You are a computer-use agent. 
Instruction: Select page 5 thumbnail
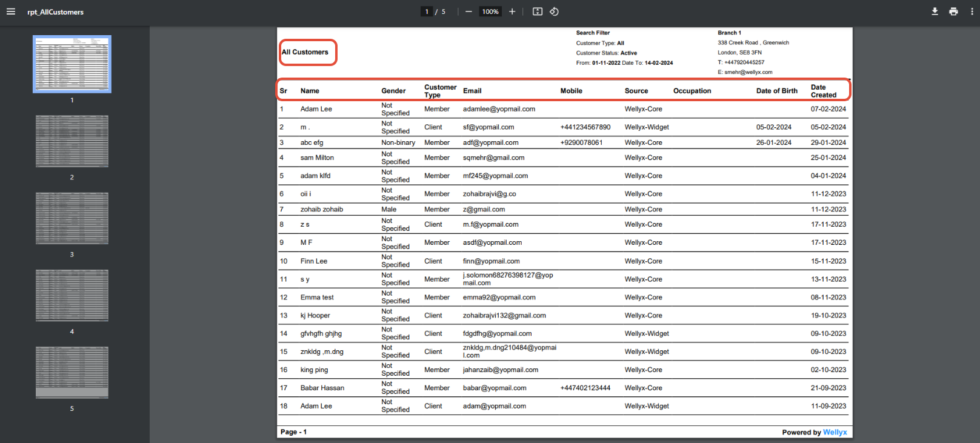coord(72,372)
